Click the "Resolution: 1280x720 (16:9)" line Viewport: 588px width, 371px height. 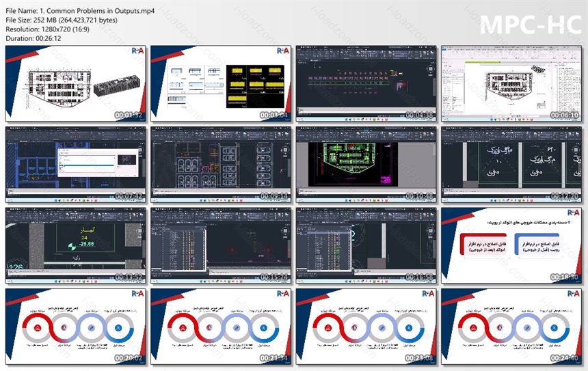(x=48, y=29)
